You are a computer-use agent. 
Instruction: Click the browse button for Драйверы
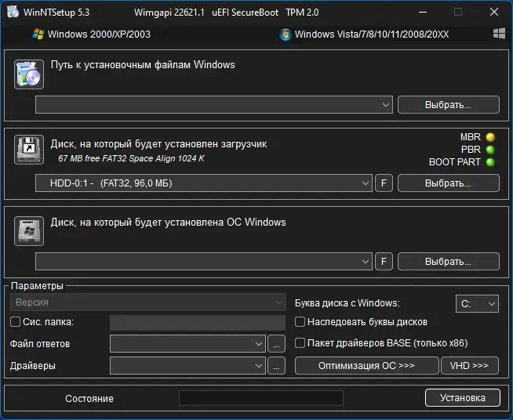pyautogui.click(x=276, y=365)
